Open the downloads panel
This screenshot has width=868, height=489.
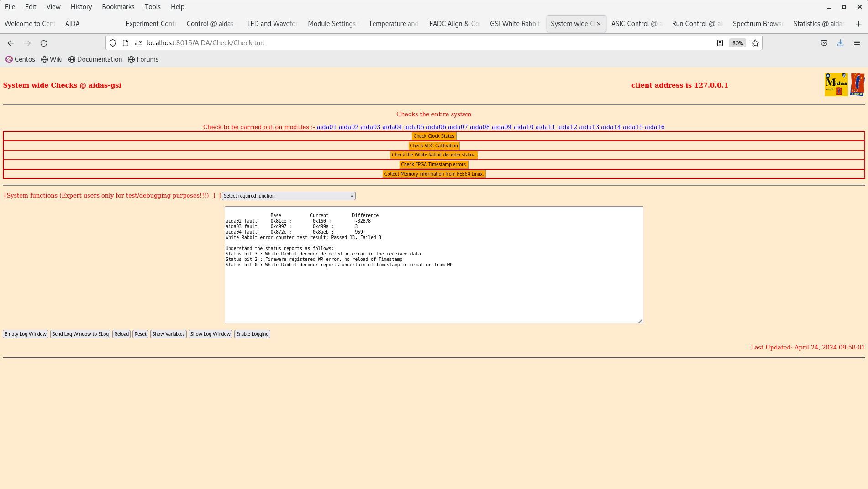point(840,42)
